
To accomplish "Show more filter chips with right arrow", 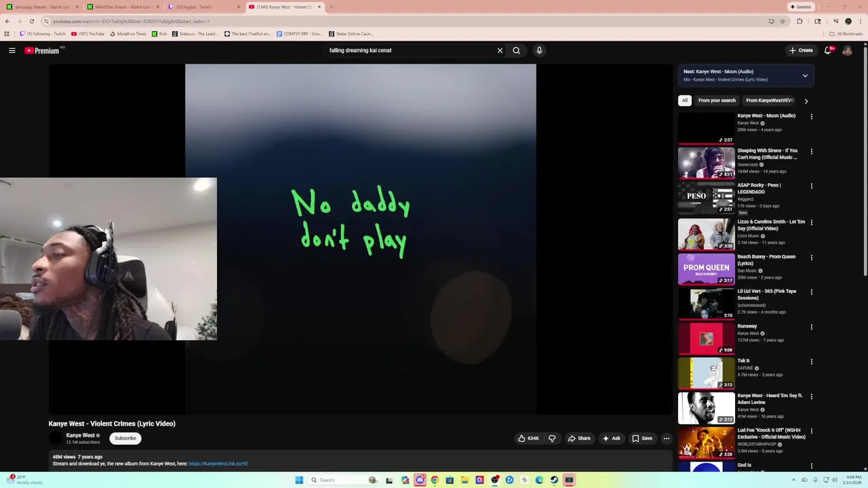I will (806, 101).
